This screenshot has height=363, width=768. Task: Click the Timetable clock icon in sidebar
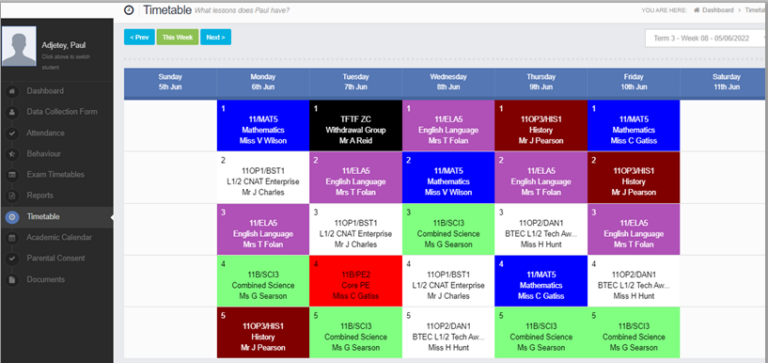(x=12, y=217)
